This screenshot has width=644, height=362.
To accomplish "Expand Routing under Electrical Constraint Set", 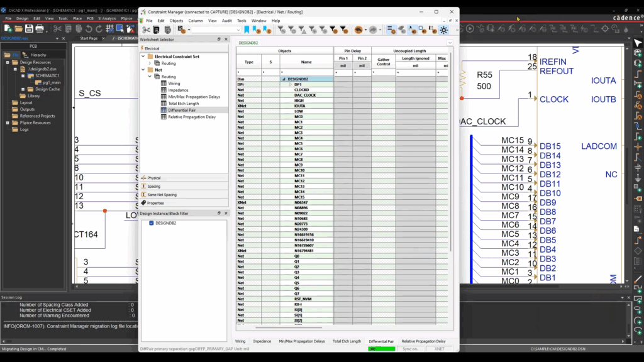I will (x=150, y=63).
